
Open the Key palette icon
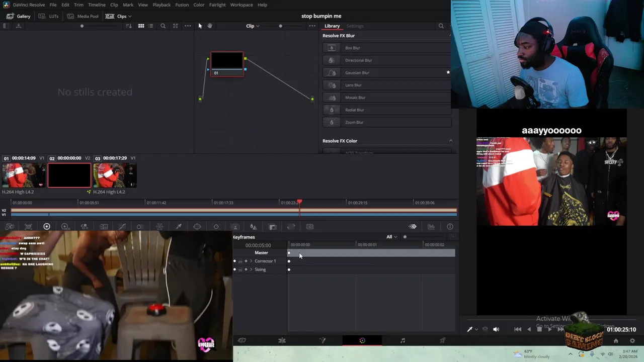272,227
